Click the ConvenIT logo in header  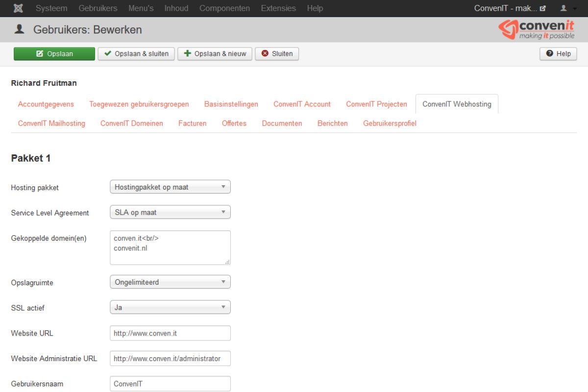click(x=537, y=29)
